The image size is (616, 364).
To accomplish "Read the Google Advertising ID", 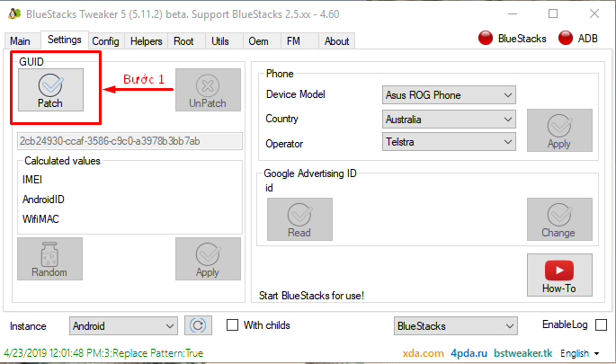I will point(299,219).
